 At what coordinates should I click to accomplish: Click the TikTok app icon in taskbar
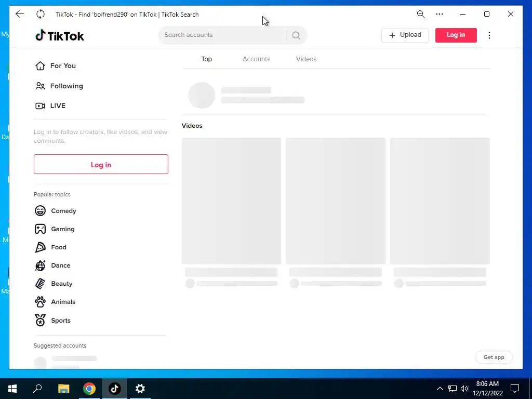point(115,389)
